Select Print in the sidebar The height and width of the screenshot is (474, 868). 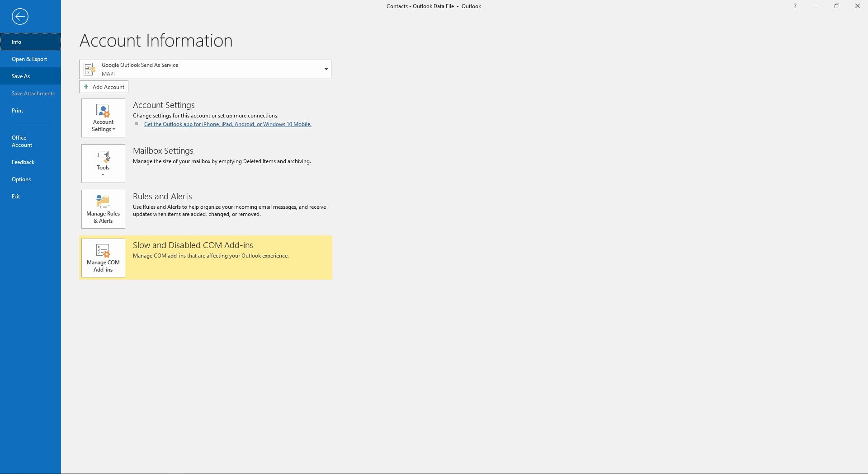pos(30,110)
